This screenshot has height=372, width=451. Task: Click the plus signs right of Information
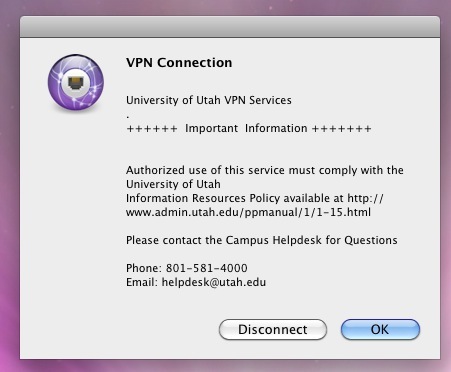tap(342, 129)
